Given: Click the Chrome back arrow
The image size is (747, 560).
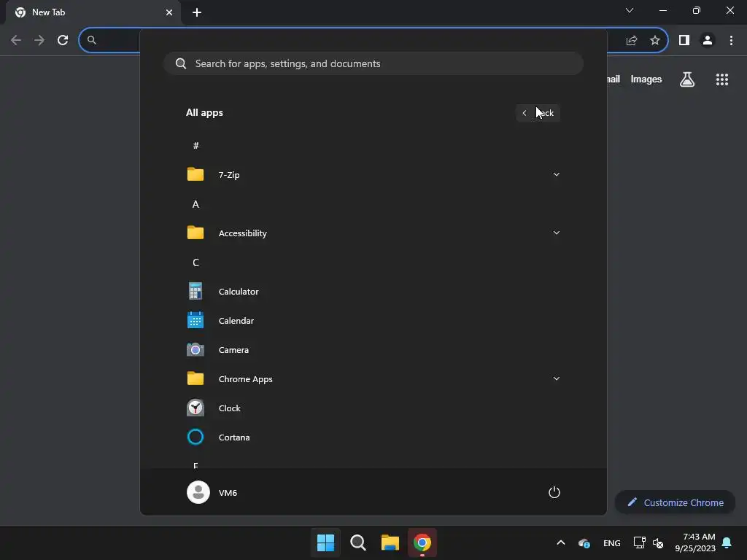Looking at the screenshot, I should (16, 40).
